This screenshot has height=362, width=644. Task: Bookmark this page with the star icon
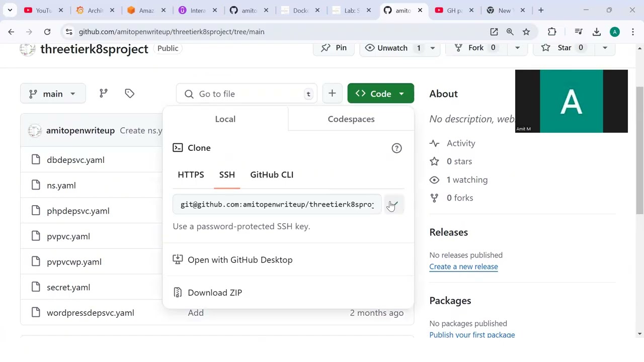(x=526, y=32)
